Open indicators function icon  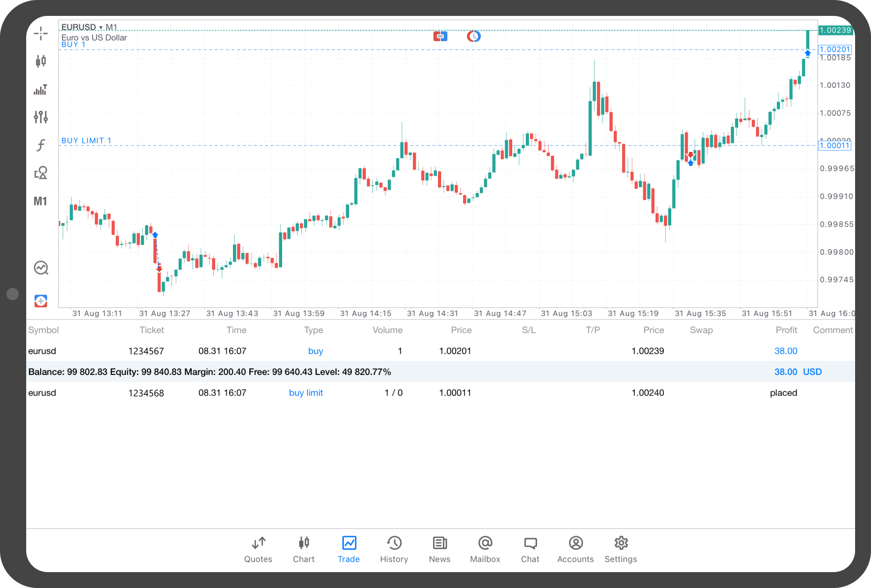(x=41, y=145)
